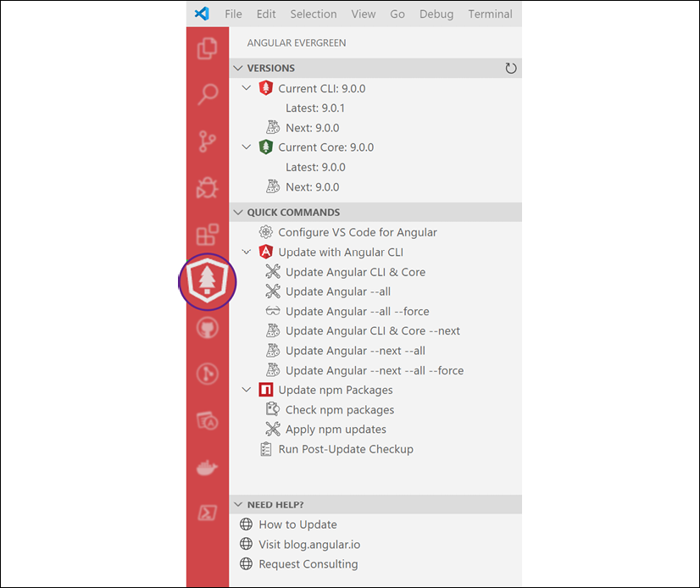Open the PowerShell icon in activity bar

coord(208,513)
